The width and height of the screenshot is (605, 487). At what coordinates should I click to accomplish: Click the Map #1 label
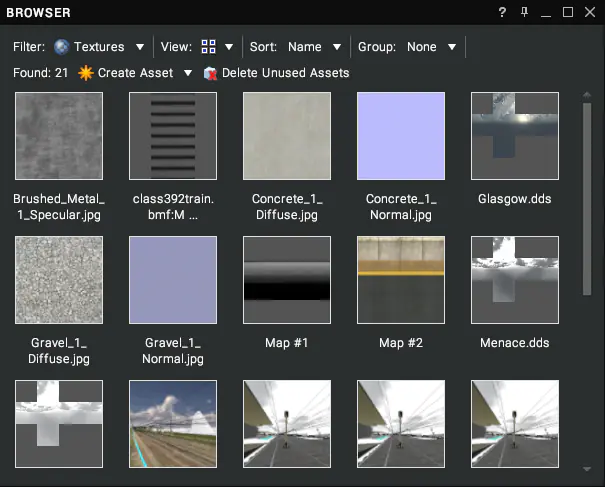click(x=287, y=343)
